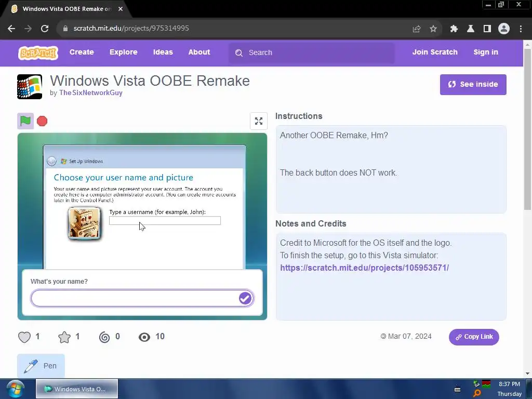
Task: Open the Chrome profile avatar
Action: 504,29
